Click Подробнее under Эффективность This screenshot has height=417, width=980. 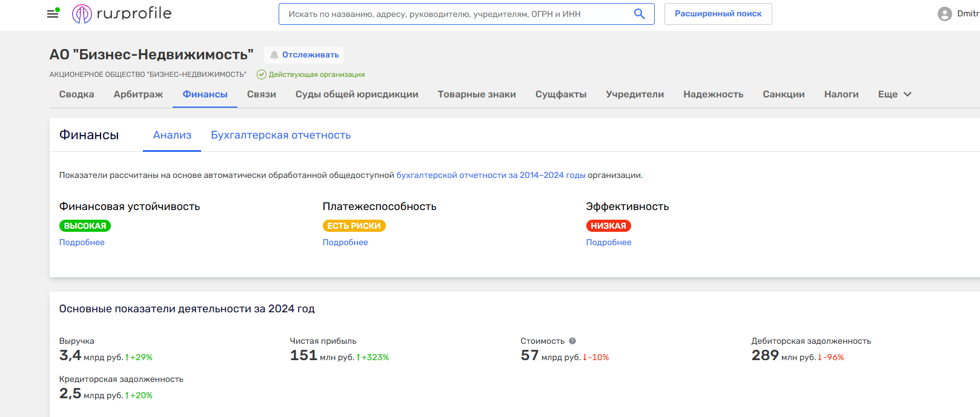(x=609, y=242)
